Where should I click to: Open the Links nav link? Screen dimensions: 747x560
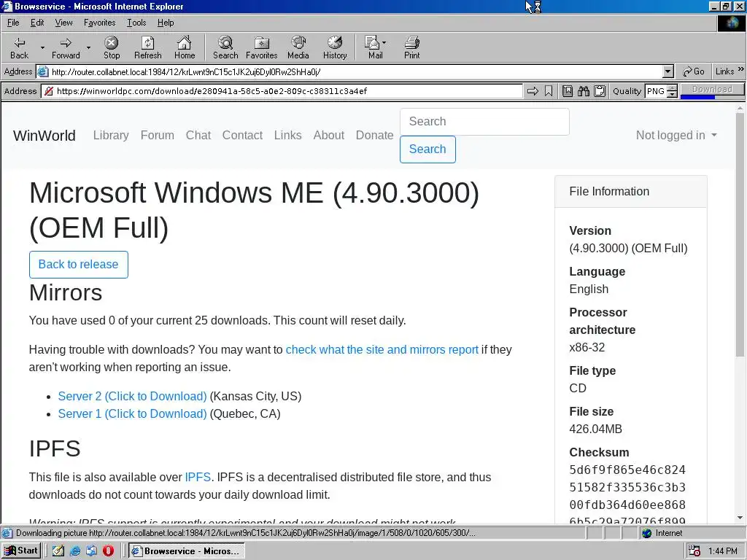click(x=287, y=135)
